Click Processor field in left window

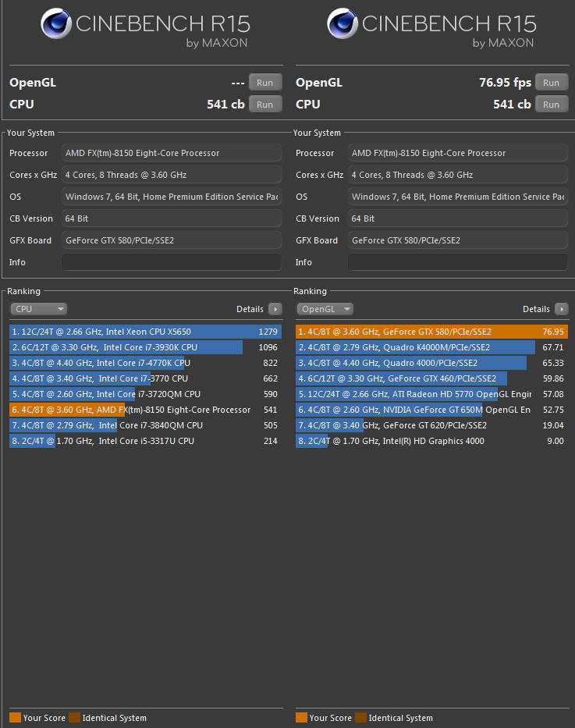click(171, 153)
